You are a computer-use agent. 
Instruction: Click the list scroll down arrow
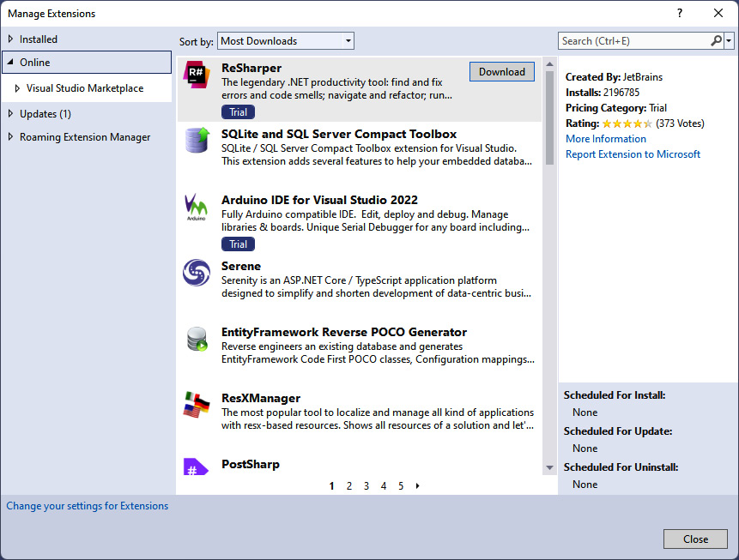[549, 467]
